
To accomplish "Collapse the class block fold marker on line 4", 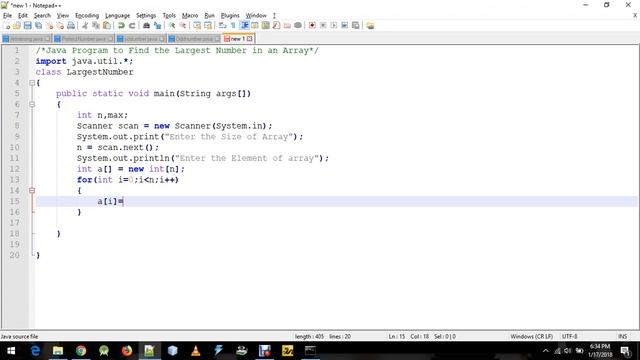I will (32, 83).
